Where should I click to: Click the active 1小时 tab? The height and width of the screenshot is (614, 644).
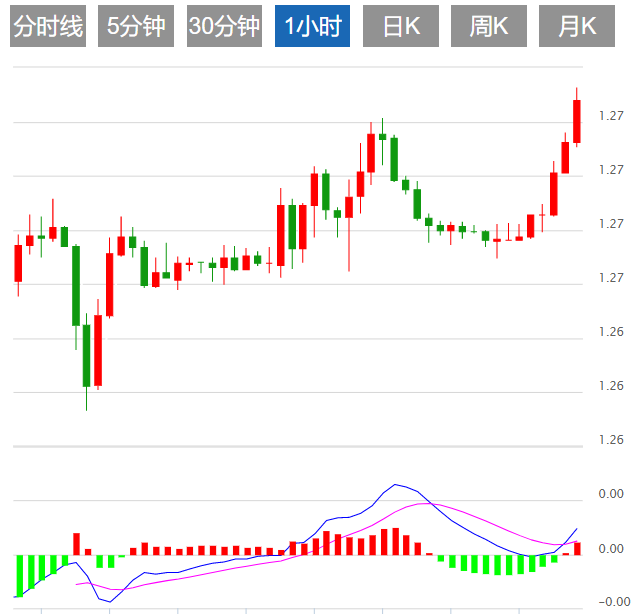(313, 26)
